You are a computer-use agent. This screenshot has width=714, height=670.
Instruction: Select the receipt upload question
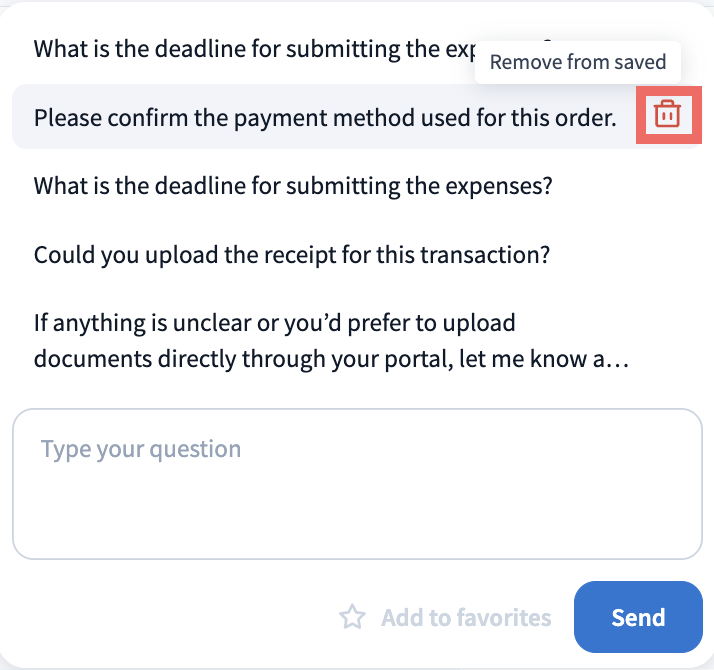[292, 254]
